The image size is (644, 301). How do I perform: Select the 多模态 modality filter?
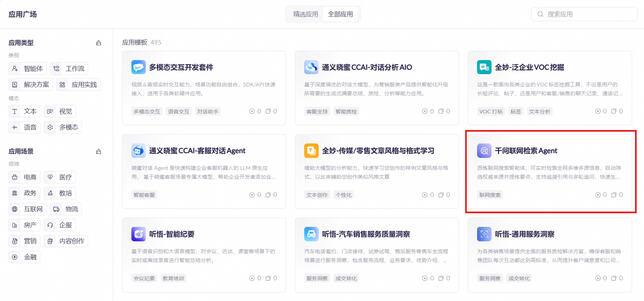63,127
